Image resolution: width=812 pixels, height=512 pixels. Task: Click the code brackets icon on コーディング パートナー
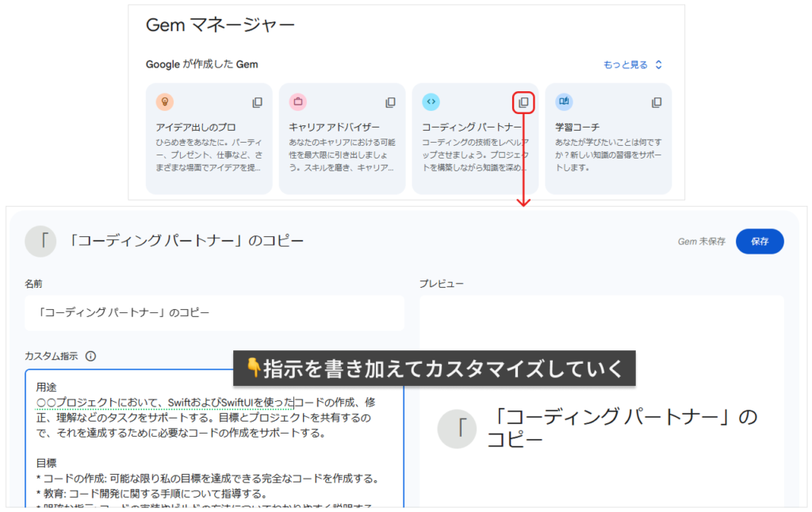coord(431,101)
